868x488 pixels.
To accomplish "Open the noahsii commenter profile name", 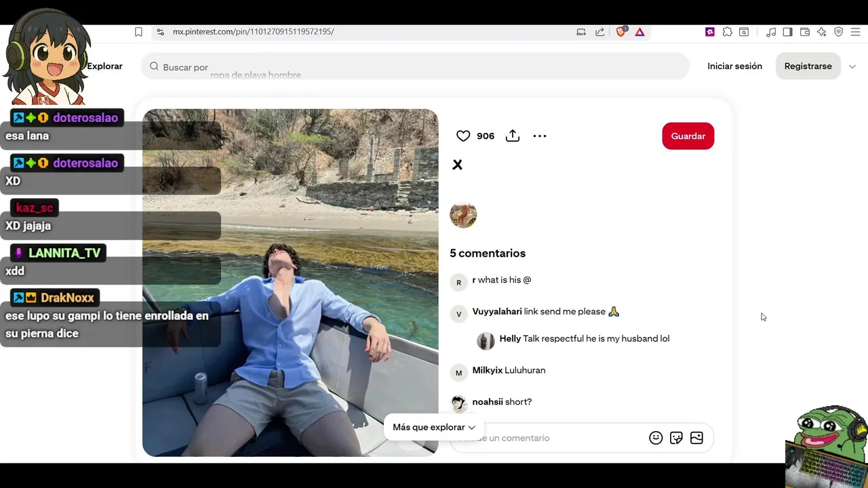I will click(488, 402).
